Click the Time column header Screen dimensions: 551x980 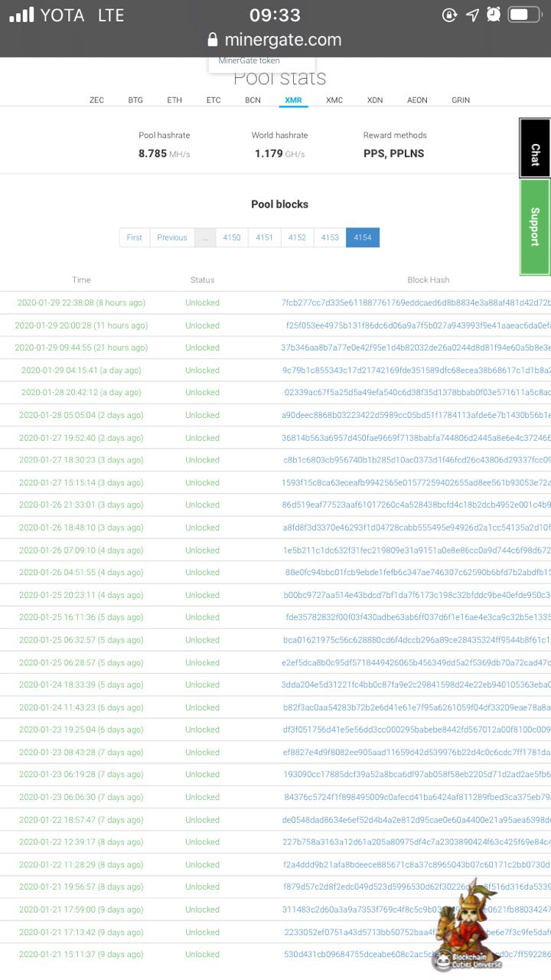[81, 280]
